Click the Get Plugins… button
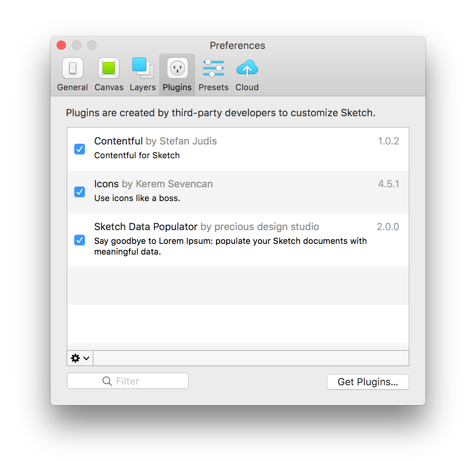This screenshot has width=476, height=461. 368,382
